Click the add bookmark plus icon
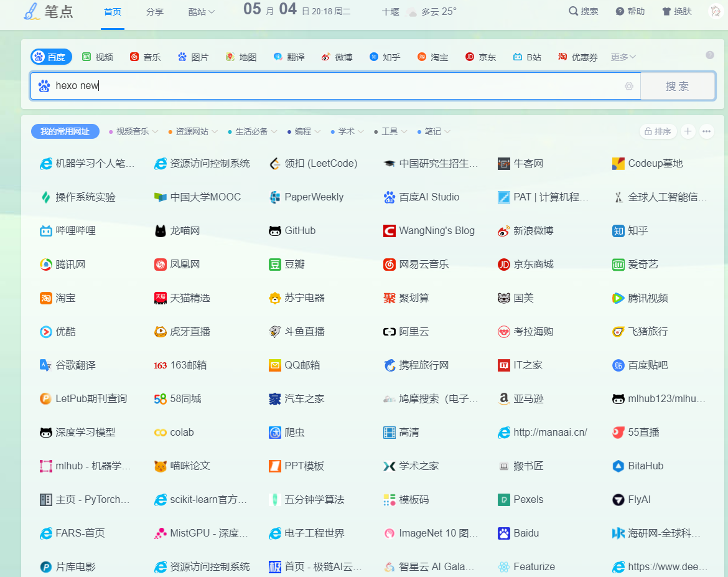Image resolution: width=728 pixels, height=577 pixels. [688, 131]
